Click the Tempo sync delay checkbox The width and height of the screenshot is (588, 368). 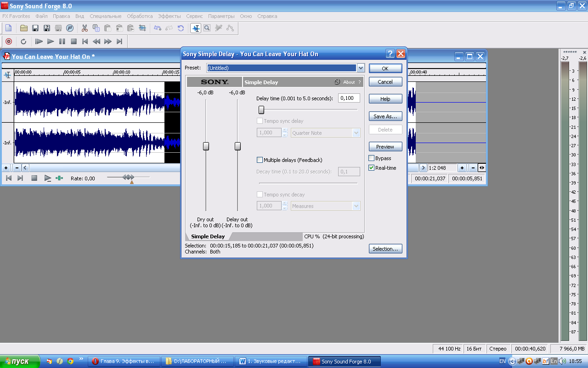[260, 121]
